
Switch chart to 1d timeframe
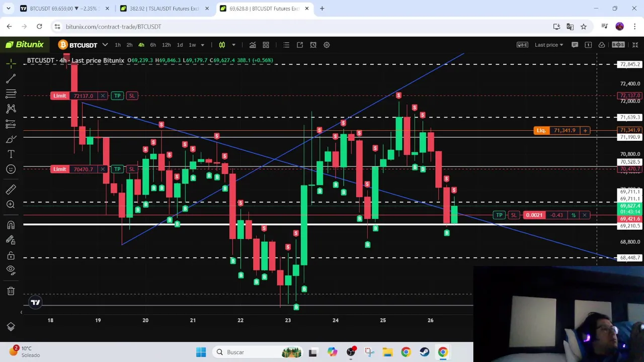tap(180, 45)
